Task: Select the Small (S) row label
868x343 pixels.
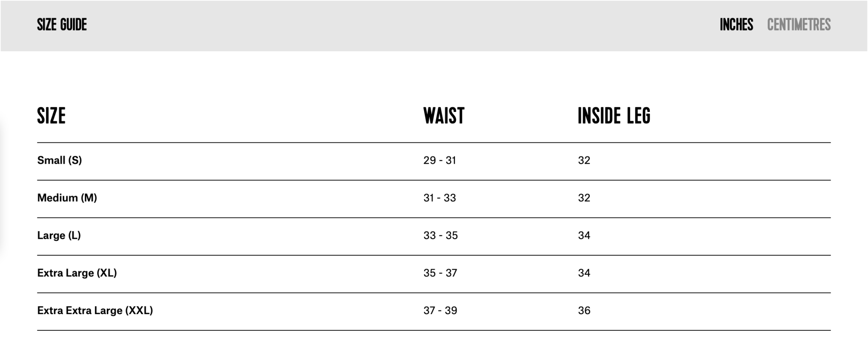Action: 59,160
